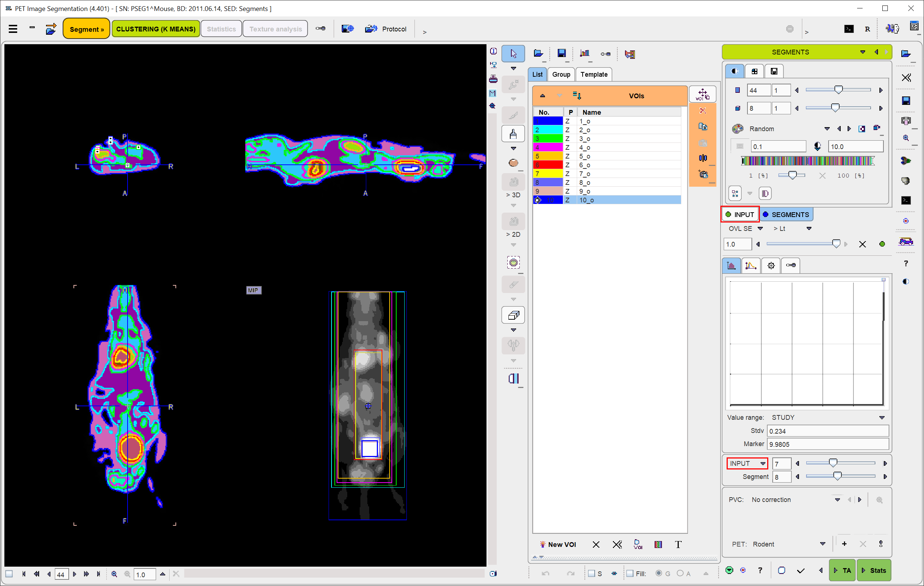924x586 pixels.
Task: Open the layout grid tab in color panel
Action: coord(754,71)
